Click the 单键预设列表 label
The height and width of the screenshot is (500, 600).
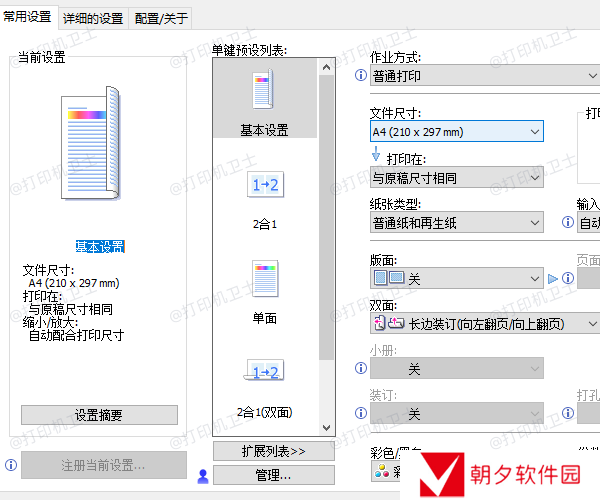pyautogui.click(x=249, y=50)
